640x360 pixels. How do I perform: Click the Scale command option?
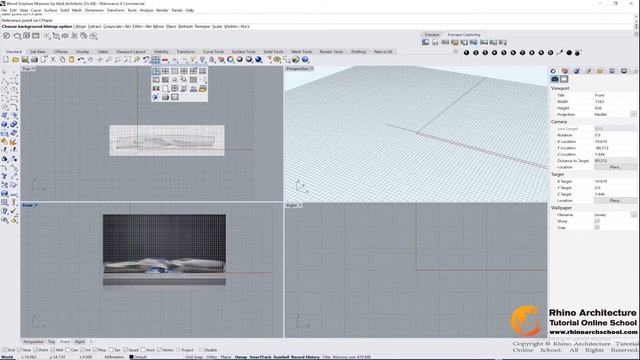point(217,27)
